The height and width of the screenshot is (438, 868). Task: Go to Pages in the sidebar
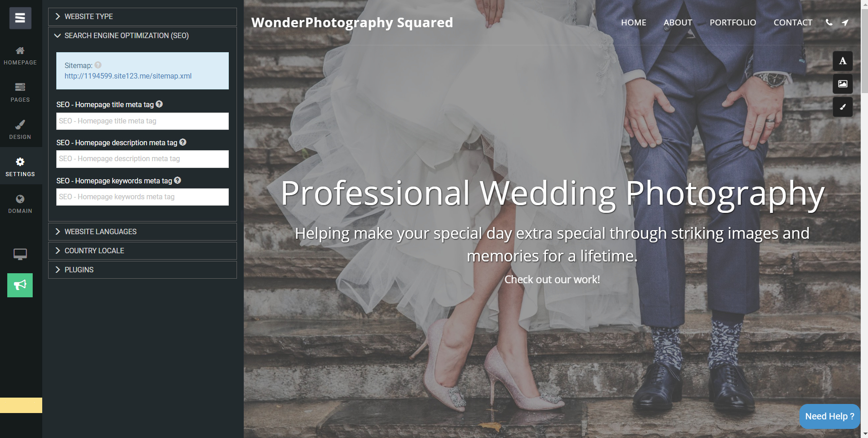pyautogui.click(x=20, y=92)
